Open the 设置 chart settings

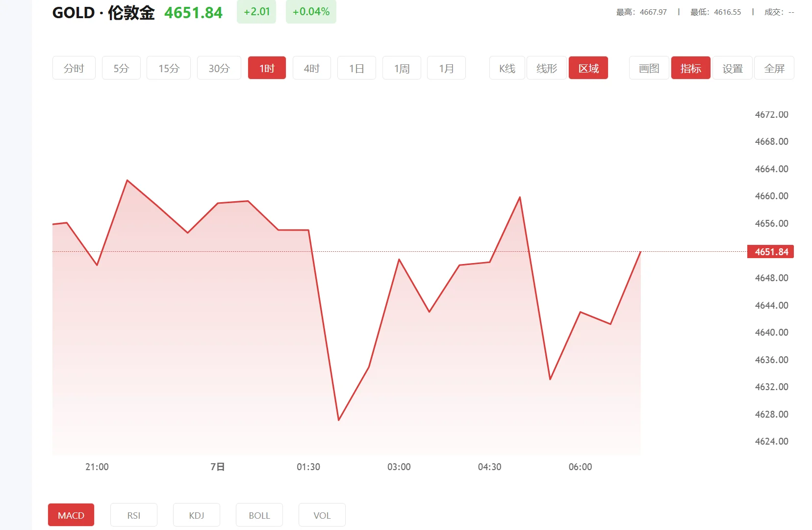[x=733, y=68]
